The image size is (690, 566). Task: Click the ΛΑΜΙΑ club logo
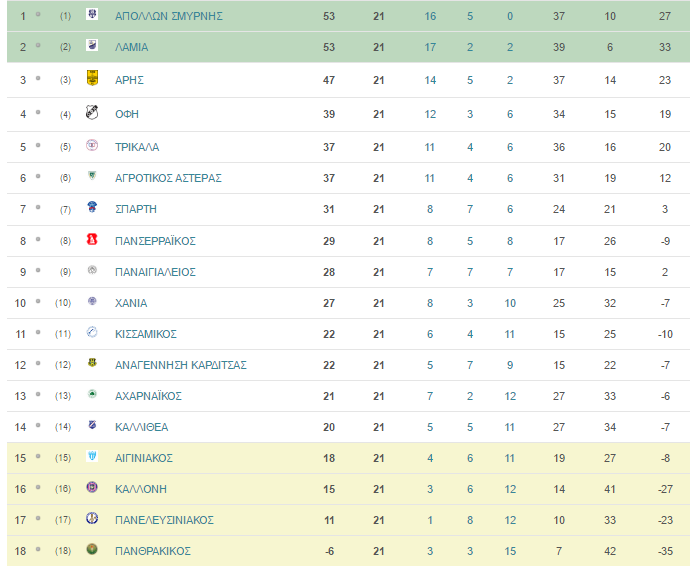tap(92, 45)
